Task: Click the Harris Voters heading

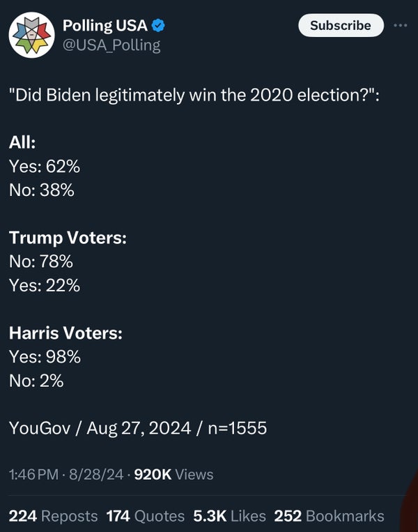Action: (65, 333)
